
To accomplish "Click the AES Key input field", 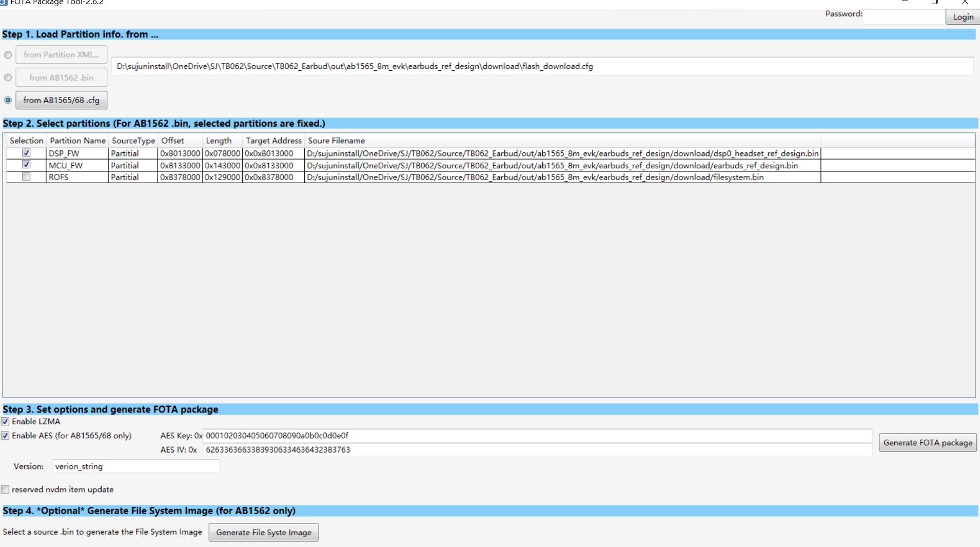I will coord(537,436).
